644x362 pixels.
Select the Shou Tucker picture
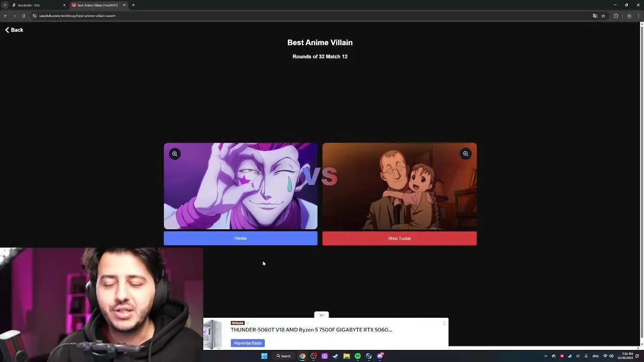(x=399, y=187)
